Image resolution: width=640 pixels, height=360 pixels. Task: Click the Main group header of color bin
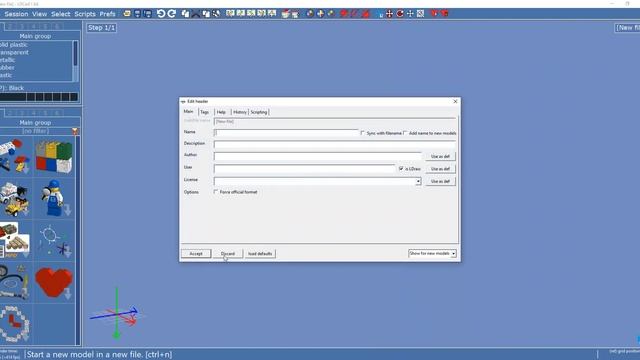pos(35,36)
